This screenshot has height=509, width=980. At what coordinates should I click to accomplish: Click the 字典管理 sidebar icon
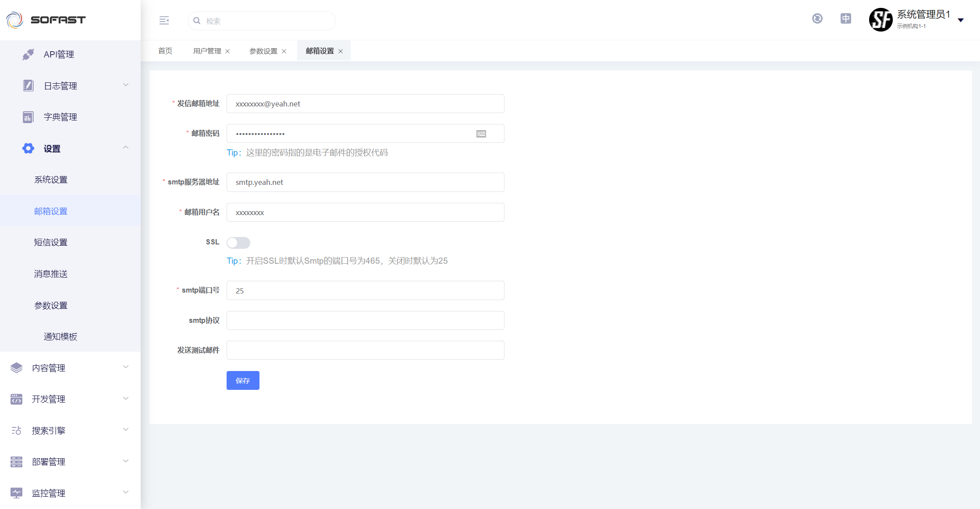[x=28, y=117]
